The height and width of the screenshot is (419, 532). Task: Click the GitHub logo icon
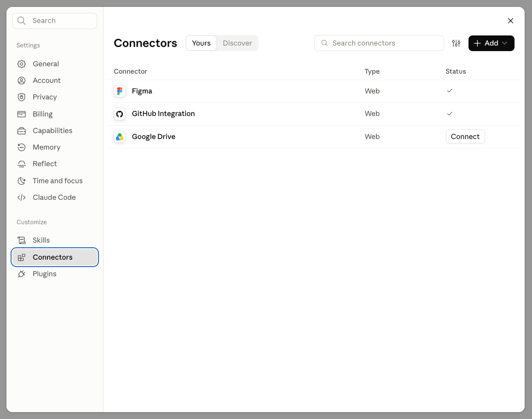(x=120, y=114)
